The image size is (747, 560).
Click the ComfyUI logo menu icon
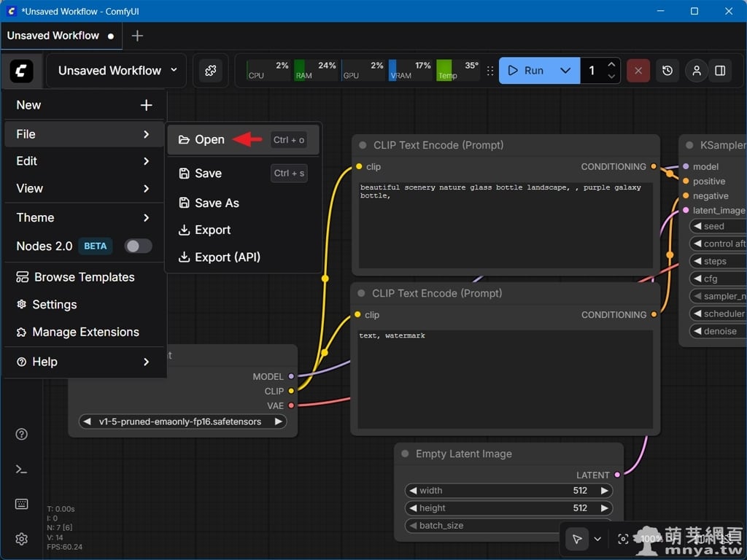pyautogui.click(x=21, y=71)
